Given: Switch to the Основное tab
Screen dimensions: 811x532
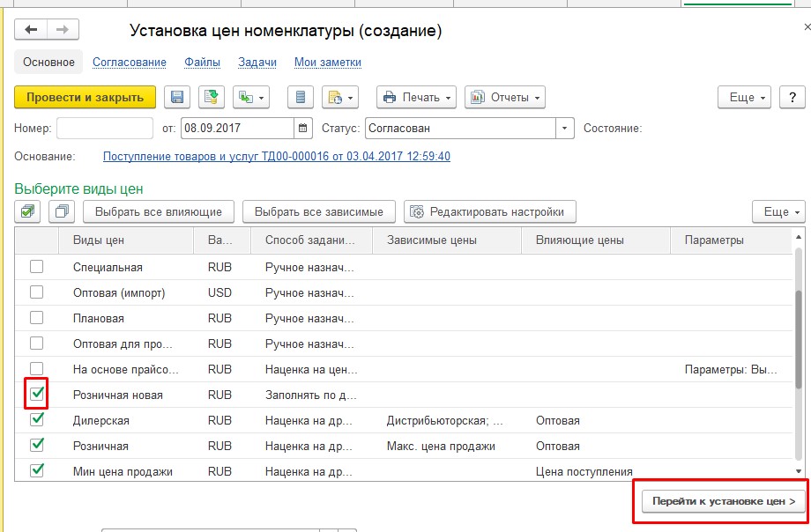Looking at the screenshot, I should pyautogui.click(x=48, y=62).
